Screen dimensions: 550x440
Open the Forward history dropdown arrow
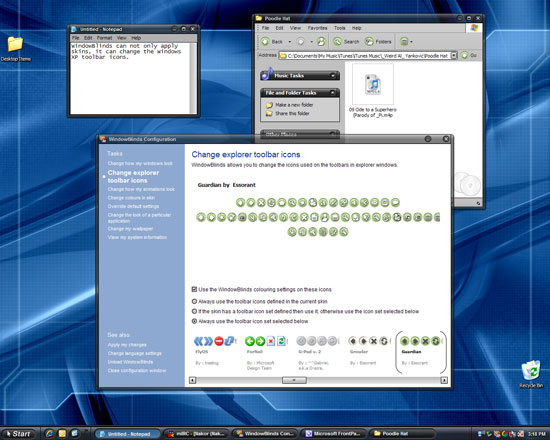tap(311, 42)
